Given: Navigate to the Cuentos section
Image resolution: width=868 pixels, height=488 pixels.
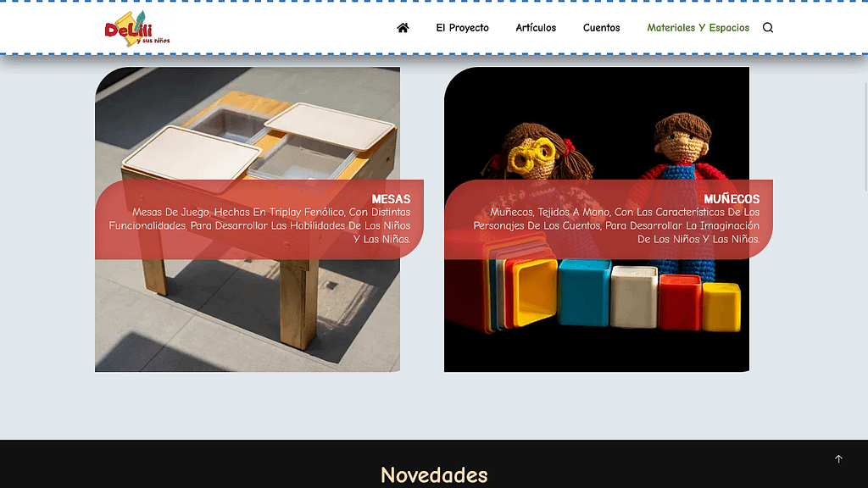Looking at the screenshot, I should pos(601,28).
